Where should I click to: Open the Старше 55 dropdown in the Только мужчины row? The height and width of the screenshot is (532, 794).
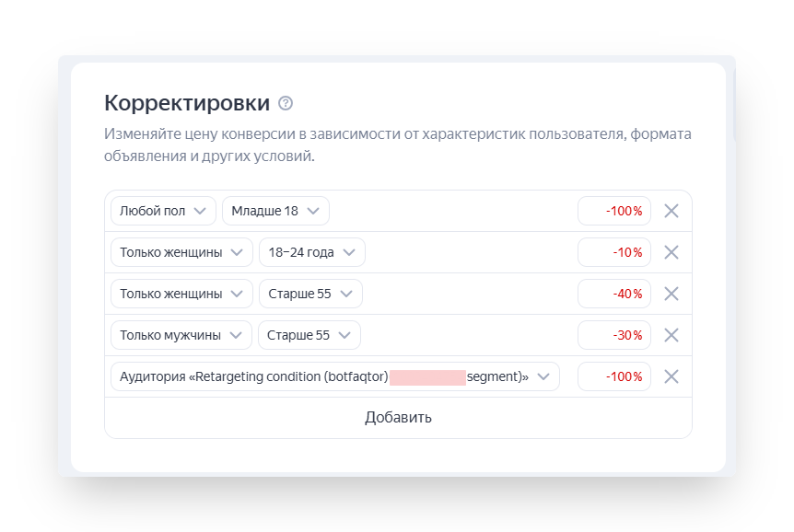coord(309,335)
